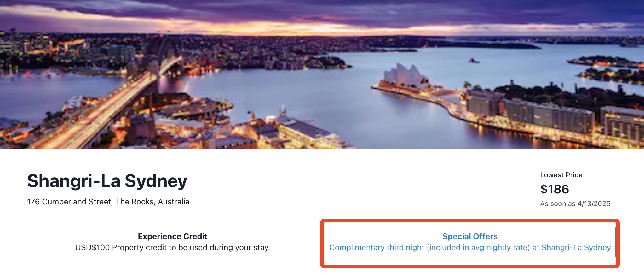Click the highlighted Special Offers panel
Viewport: 644px width, 277px height.
(x=469, y=242)
